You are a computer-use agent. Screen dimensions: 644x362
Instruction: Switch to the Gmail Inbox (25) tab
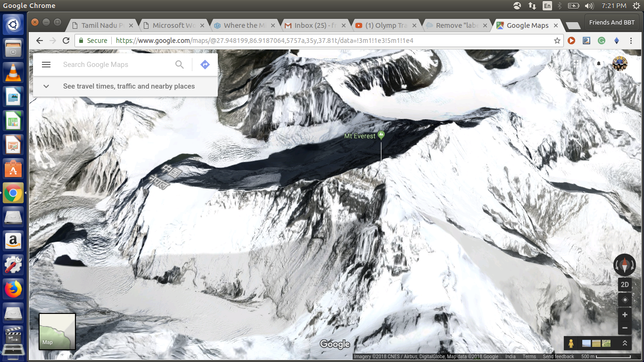click(315, 25)
